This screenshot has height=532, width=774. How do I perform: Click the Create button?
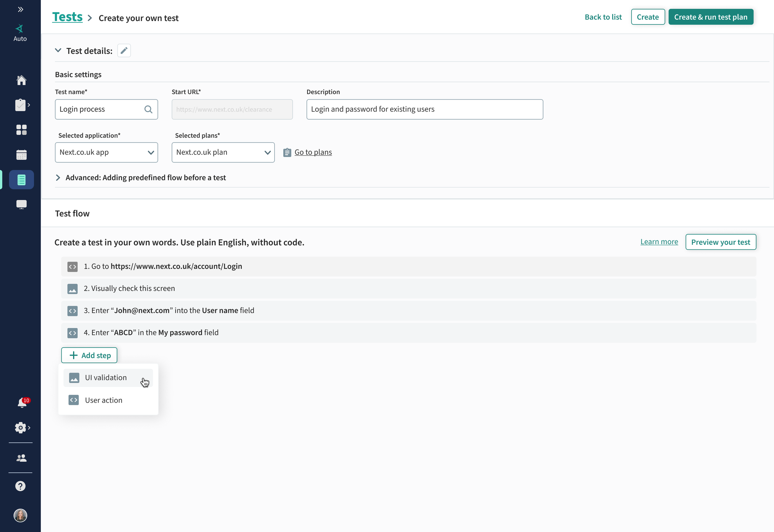click(x=648, y=17)
